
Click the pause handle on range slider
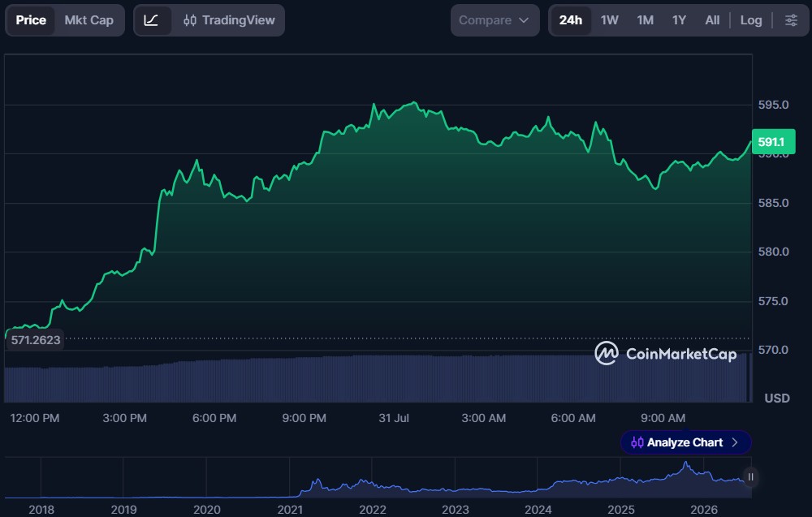coord(750,477)
